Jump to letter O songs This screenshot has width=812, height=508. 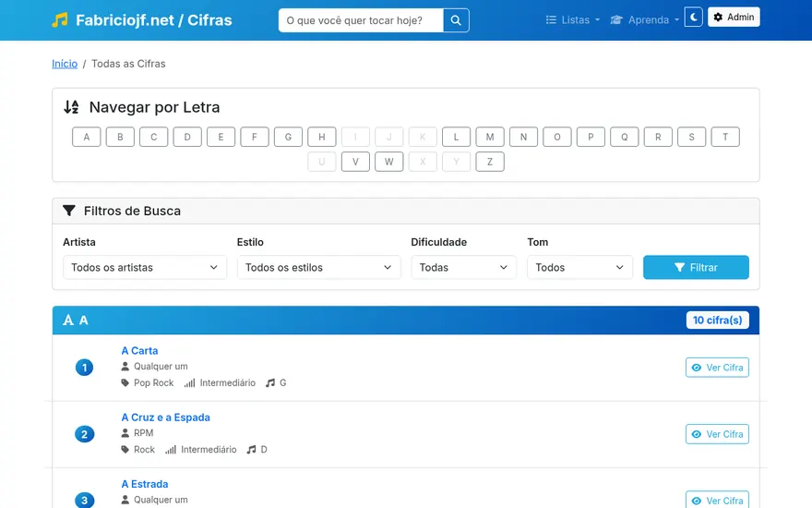point(557,137)
